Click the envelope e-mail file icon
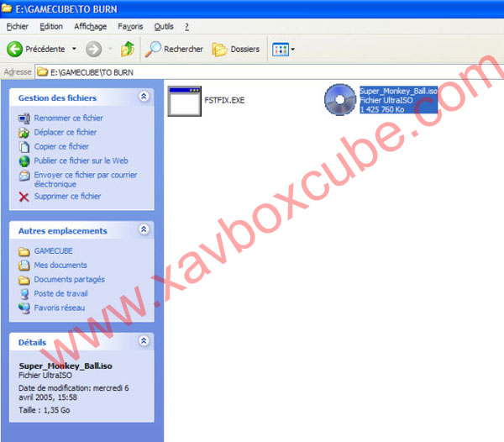Screen dimensions: 504x442 point(24,176)
